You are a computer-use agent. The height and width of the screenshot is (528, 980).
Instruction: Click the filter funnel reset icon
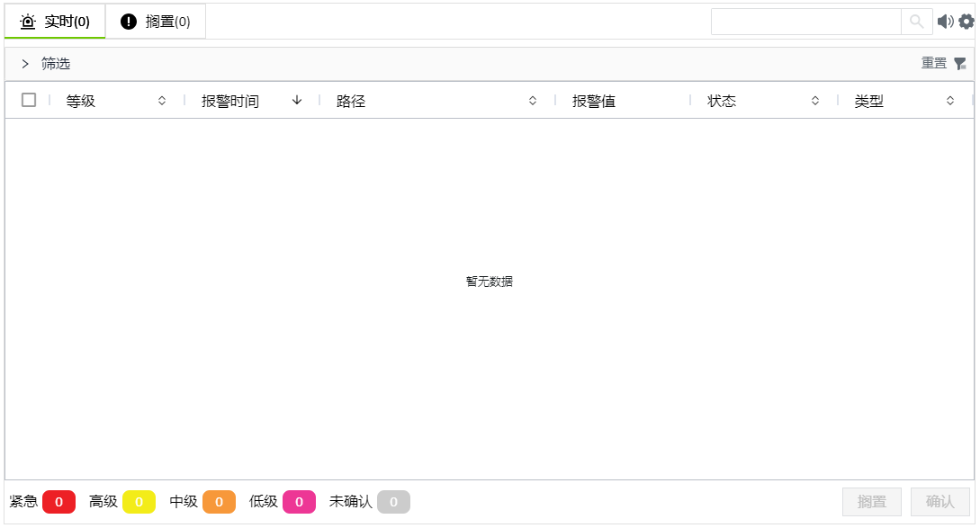960,64
